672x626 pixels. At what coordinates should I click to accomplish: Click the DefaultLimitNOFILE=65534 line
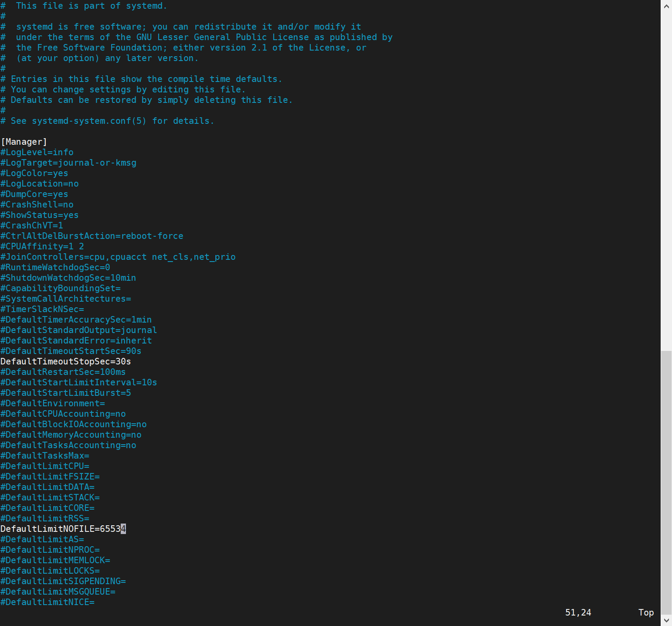(63, 529)
